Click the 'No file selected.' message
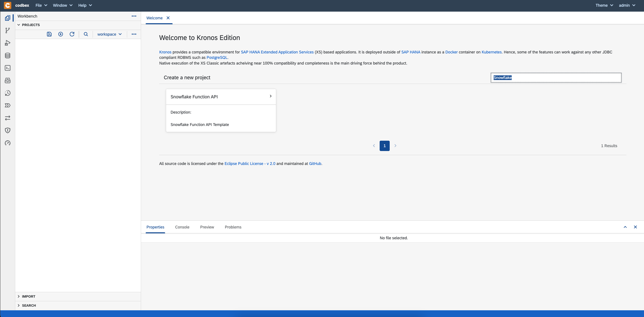 (x=394, y=238)
